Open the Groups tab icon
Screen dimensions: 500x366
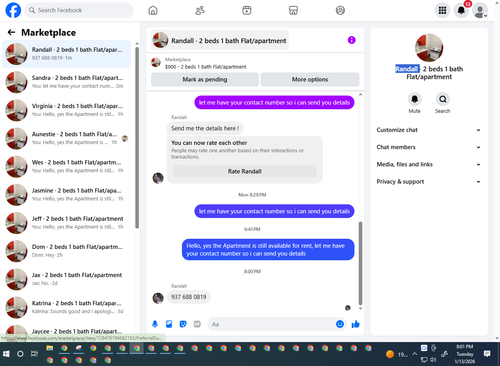pos(340,10)
